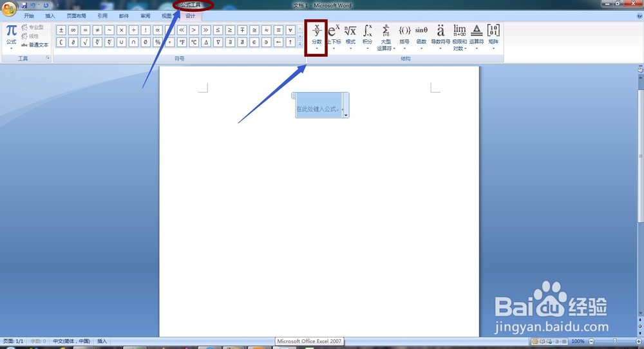
Task: Switch to the 插入 ribbon tab
Action: click(x=50, y=16)
